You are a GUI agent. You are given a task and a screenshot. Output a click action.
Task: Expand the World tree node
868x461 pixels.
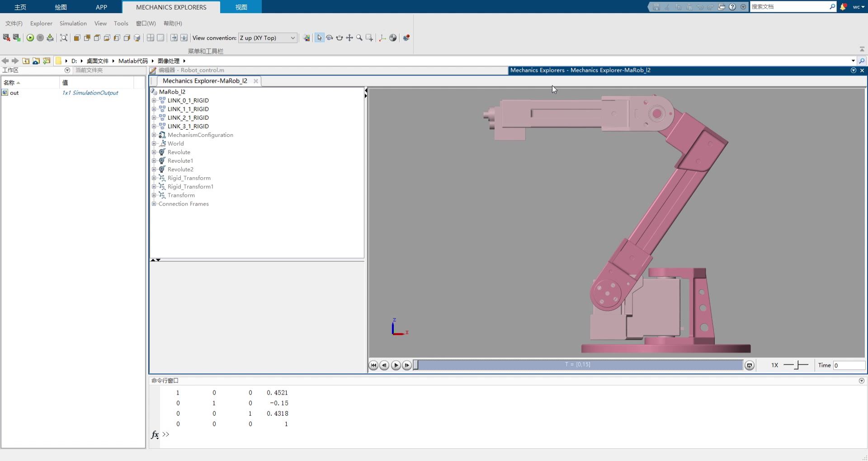[154, 144]
